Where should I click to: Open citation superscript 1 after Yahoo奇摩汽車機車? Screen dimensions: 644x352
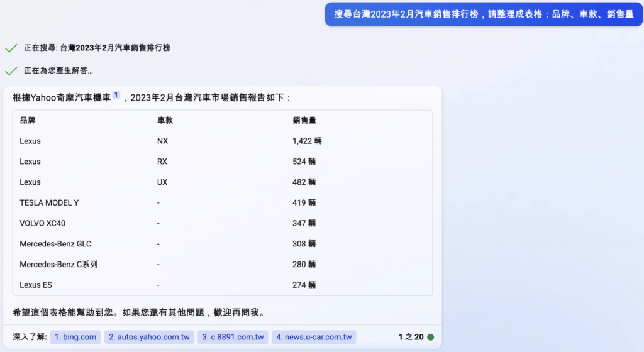coord(116,95)
